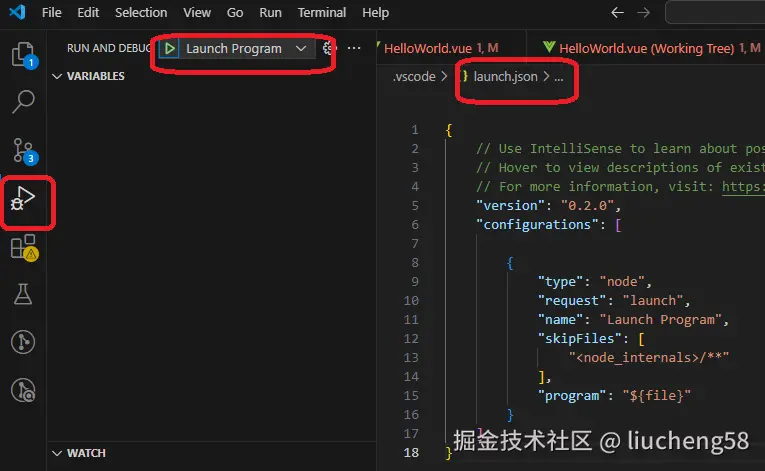Click line number 11 in gutter

point(411,320)
